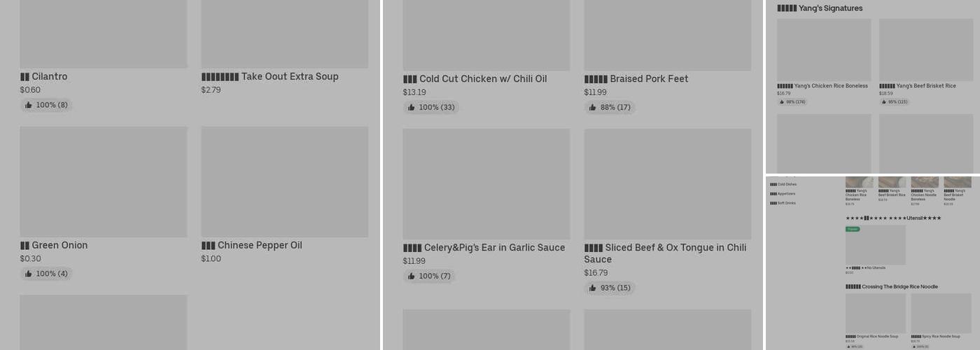
Task: Click the Yang's Signatures section heading
Action: (820, 8)
